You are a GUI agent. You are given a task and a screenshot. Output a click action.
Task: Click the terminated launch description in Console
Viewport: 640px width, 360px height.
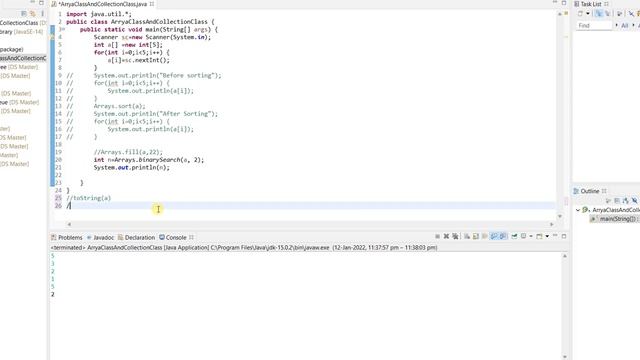point(244,247)
